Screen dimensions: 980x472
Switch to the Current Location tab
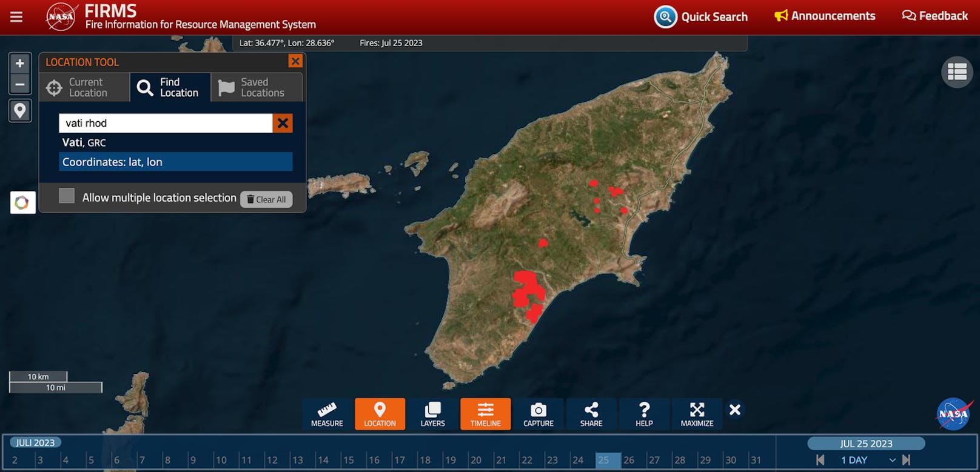pyautogui.click(x=85, y=87)
